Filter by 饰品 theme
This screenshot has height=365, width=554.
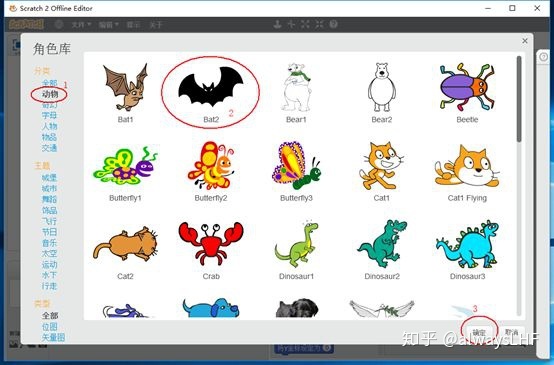click(49, 211)
